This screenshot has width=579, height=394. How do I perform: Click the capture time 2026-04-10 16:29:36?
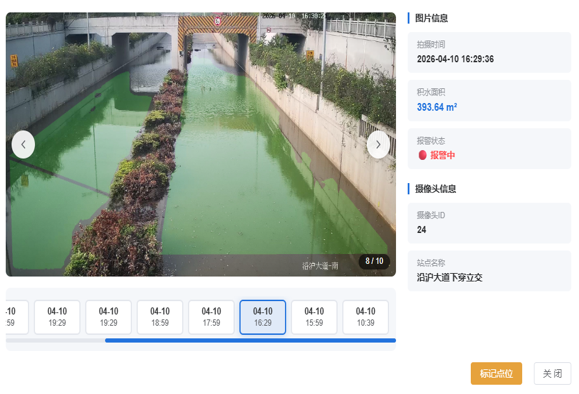click(x=455, y=59)
